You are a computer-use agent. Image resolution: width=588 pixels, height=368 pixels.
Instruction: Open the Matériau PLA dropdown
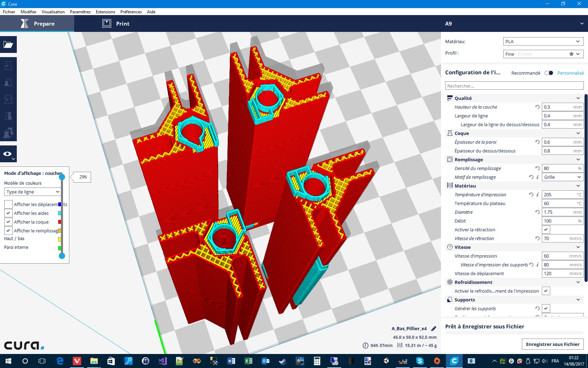(543, 41)
